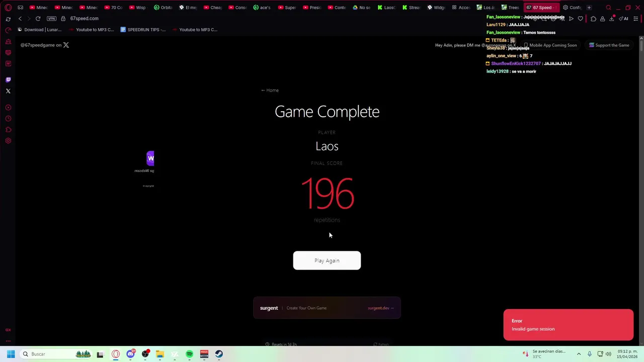
Task: Open Twitch in the Opera sidebar
Action: point(8,80)
